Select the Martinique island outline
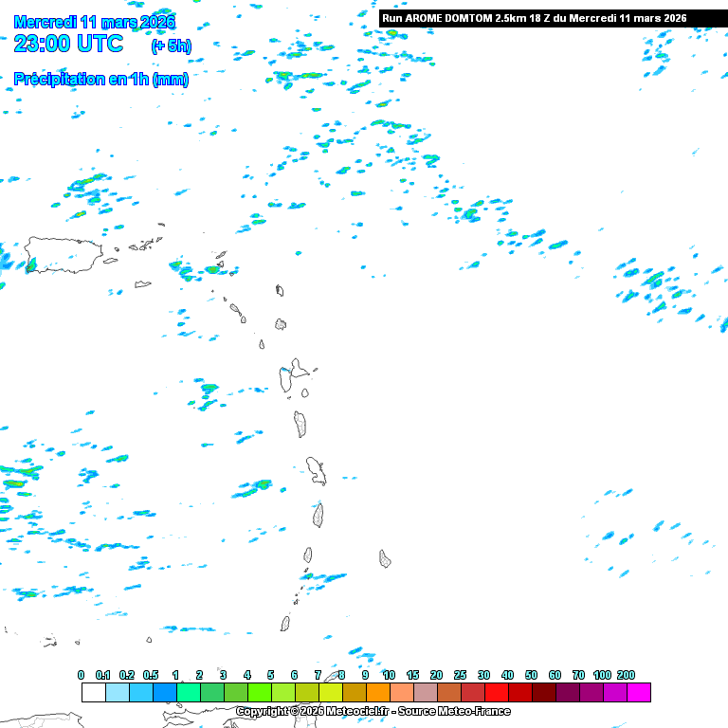 [x=316, y=469]
